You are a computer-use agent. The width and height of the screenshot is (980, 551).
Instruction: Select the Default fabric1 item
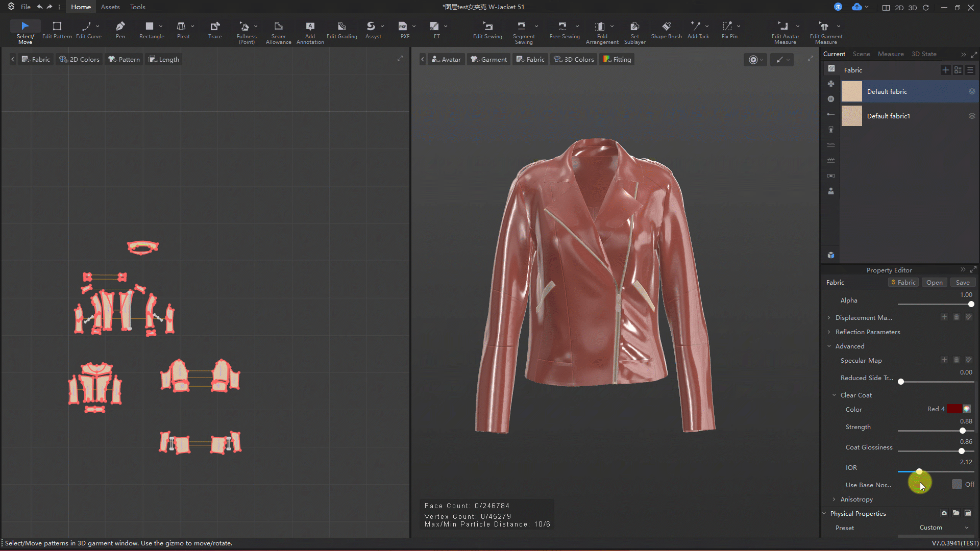point(888,116)
